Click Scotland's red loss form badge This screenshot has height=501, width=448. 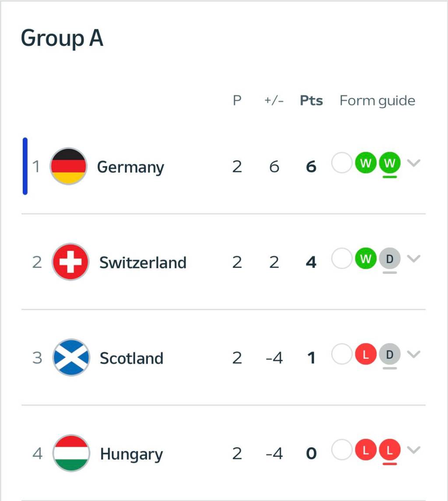pyautogui.click(x=366, y=354)
